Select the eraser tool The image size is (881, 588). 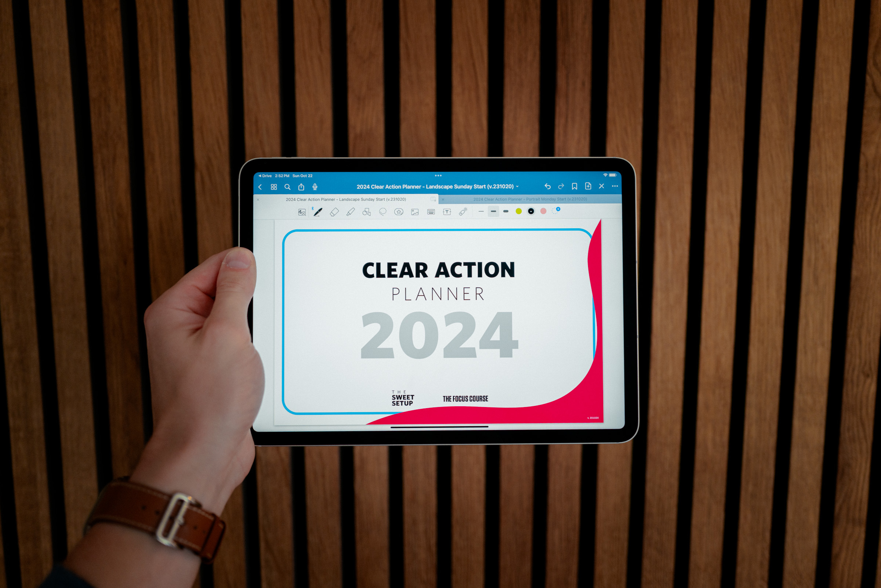[x=334, y=211]
